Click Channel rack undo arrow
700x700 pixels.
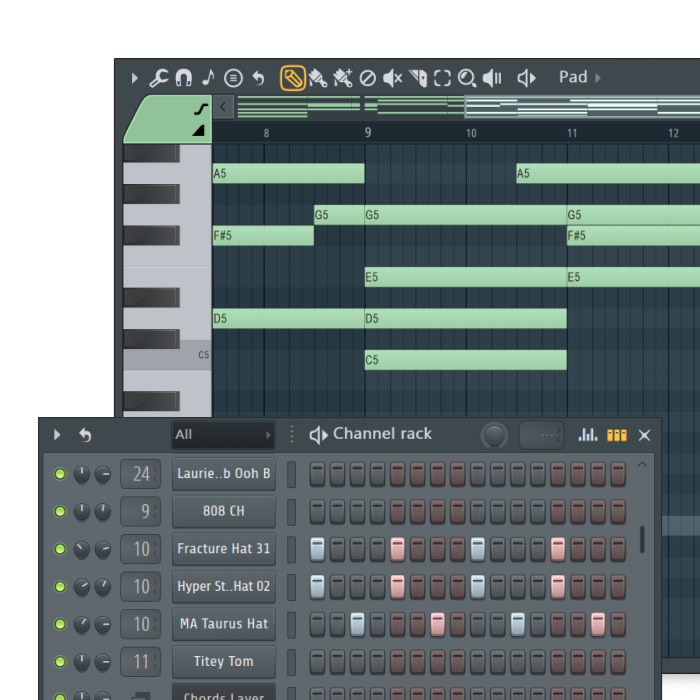coord(85,435)
